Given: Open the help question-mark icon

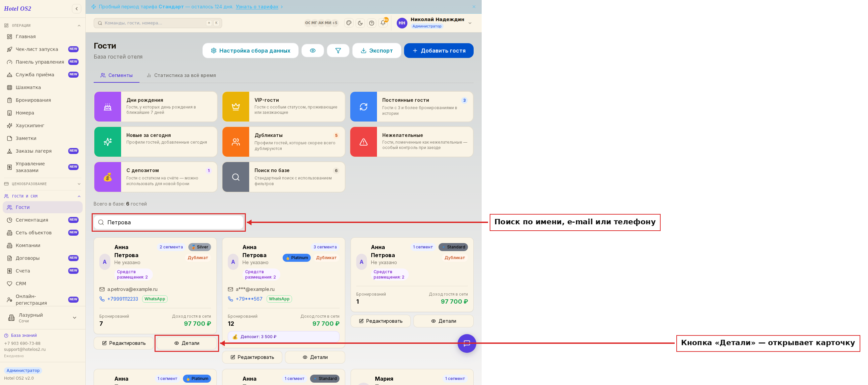Looking at the screenshot, I should 372,23.
